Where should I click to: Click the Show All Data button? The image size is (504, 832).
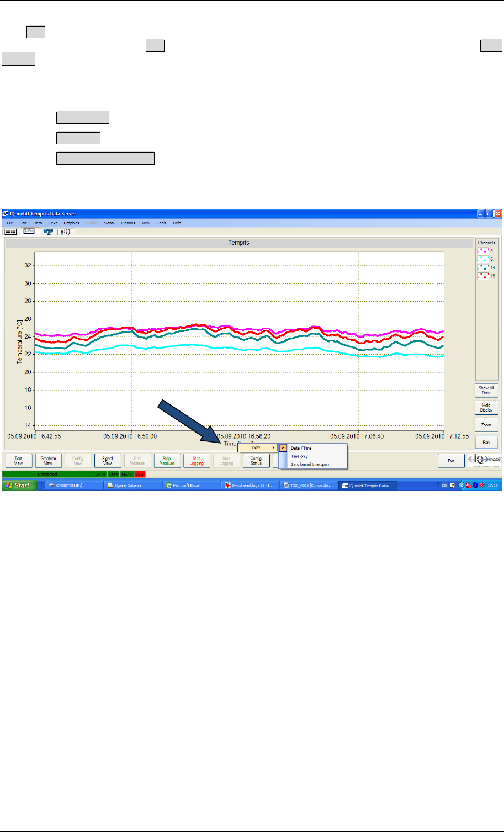486,390
